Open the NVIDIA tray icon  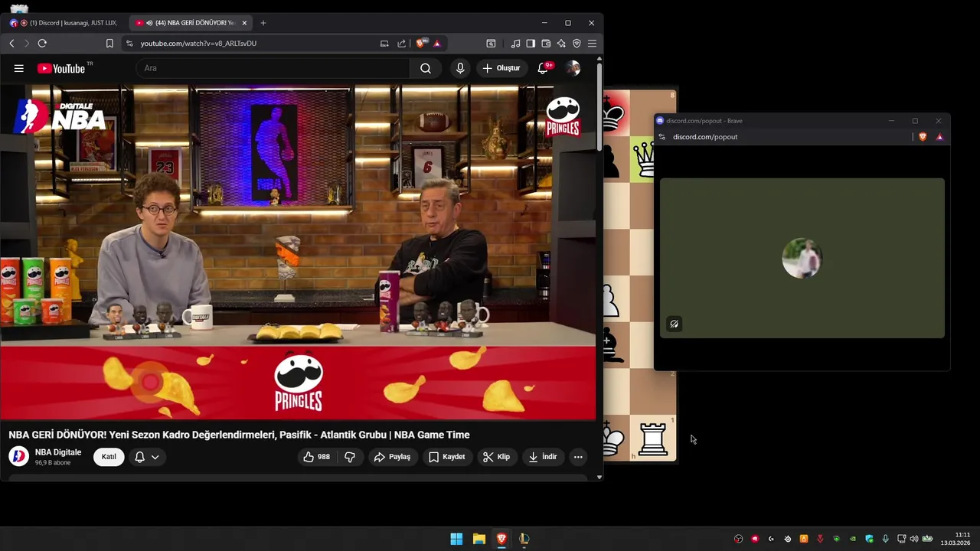853,539
